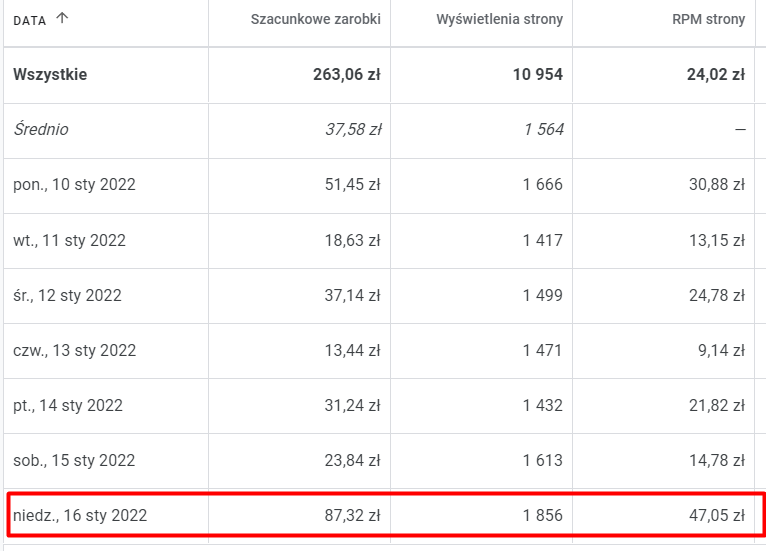766x551 pixels.
Task: Click the pon., 10 sty 2022 row
Action: 74,184
